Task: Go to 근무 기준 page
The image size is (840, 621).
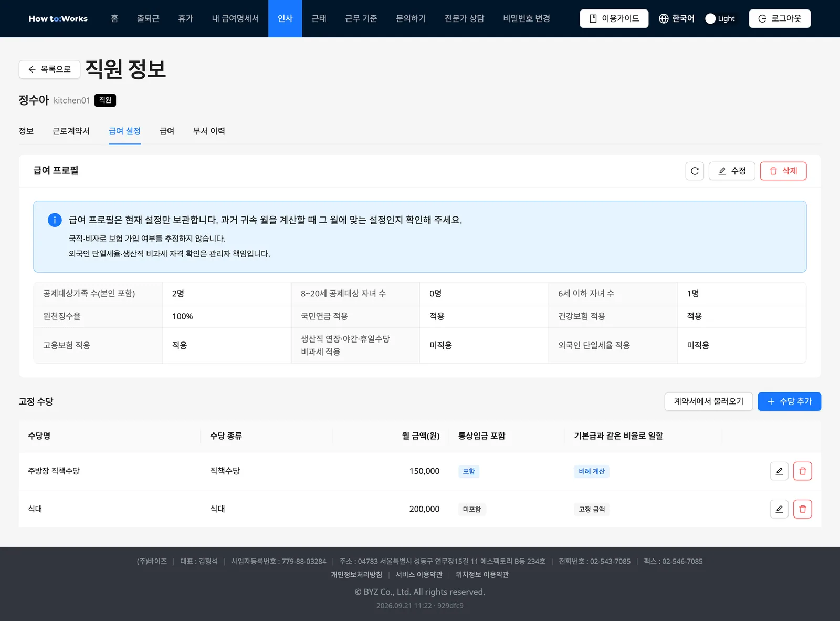Action: [361, 18]
